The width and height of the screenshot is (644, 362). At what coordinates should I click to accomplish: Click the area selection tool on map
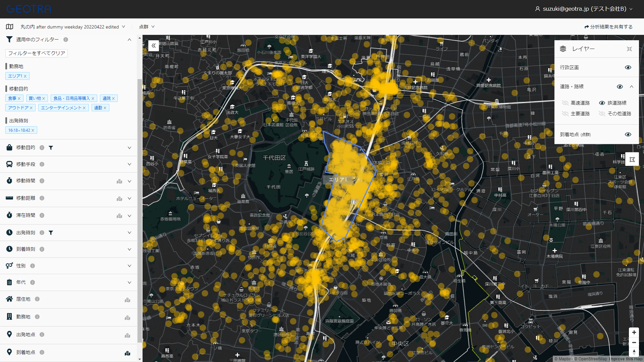[x=632, y=160]
